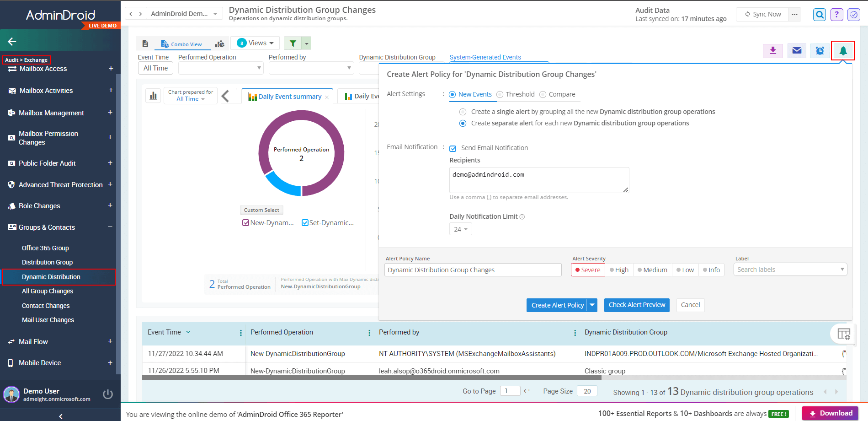Click the Check Alert Preview button

[636, 305]
